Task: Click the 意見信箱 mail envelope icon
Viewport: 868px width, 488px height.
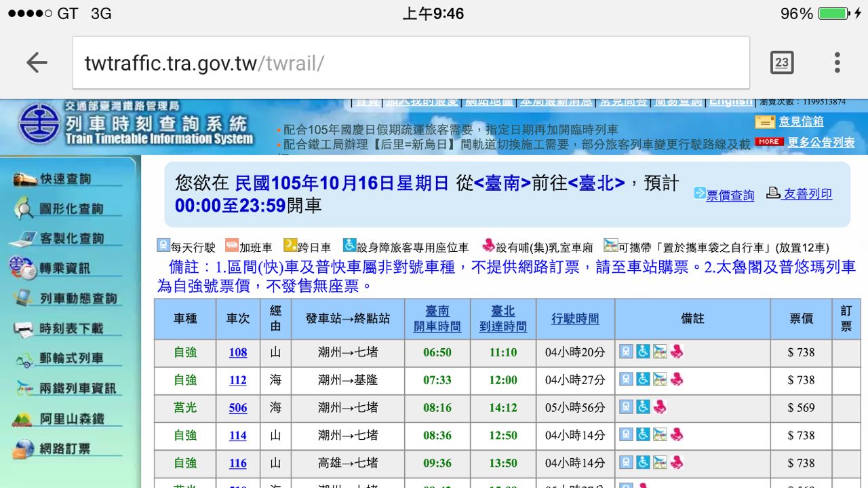Action: [x=765, y=122]
